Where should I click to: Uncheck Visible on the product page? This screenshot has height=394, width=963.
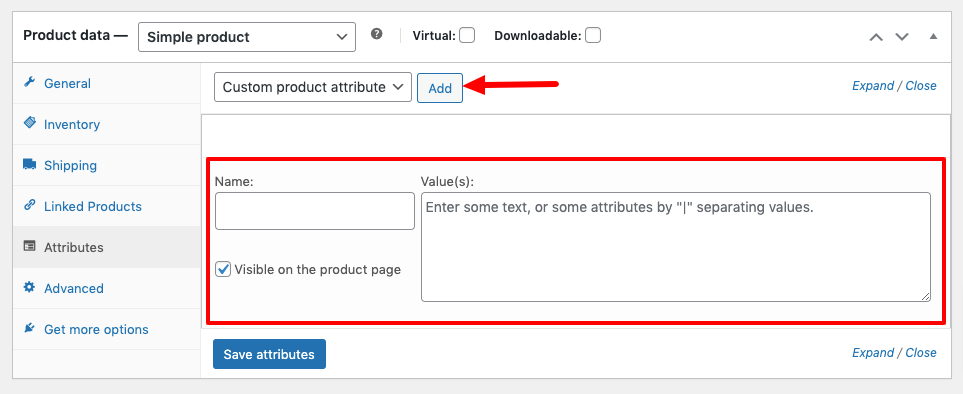[224, 269]
